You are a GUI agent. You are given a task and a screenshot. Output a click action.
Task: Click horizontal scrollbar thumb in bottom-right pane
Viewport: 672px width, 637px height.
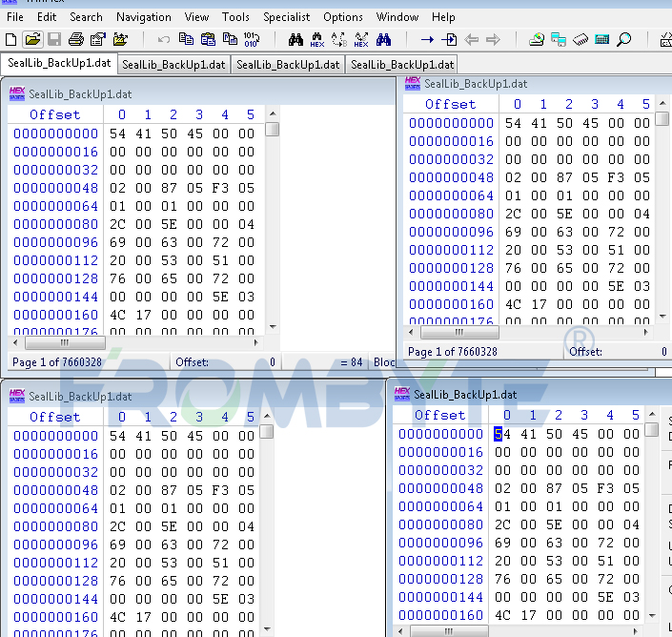click(x=449, y=631)
